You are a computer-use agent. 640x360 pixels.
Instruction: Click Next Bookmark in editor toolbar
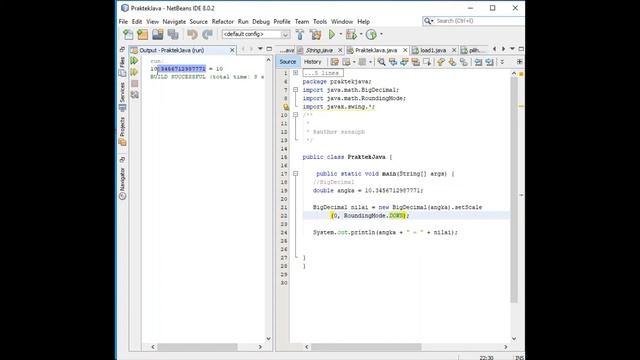coord(452,62)
